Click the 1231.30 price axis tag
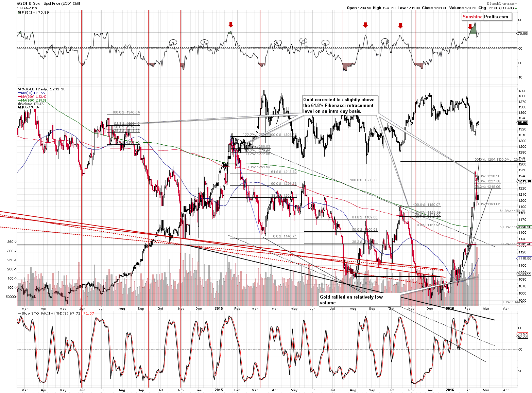This screenshot has width=532, height=393. (525, 181)
